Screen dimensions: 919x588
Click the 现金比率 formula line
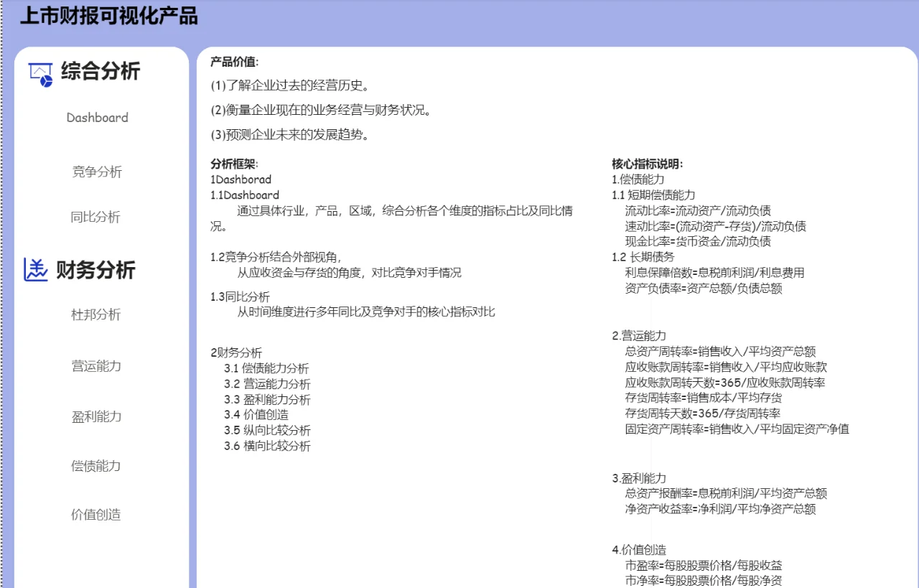tap(698, 241)
